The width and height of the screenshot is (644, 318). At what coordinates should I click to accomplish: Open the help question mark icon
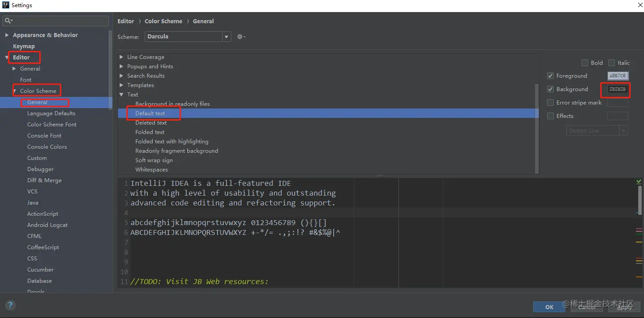pyautogui.click(x=10, y=305)
